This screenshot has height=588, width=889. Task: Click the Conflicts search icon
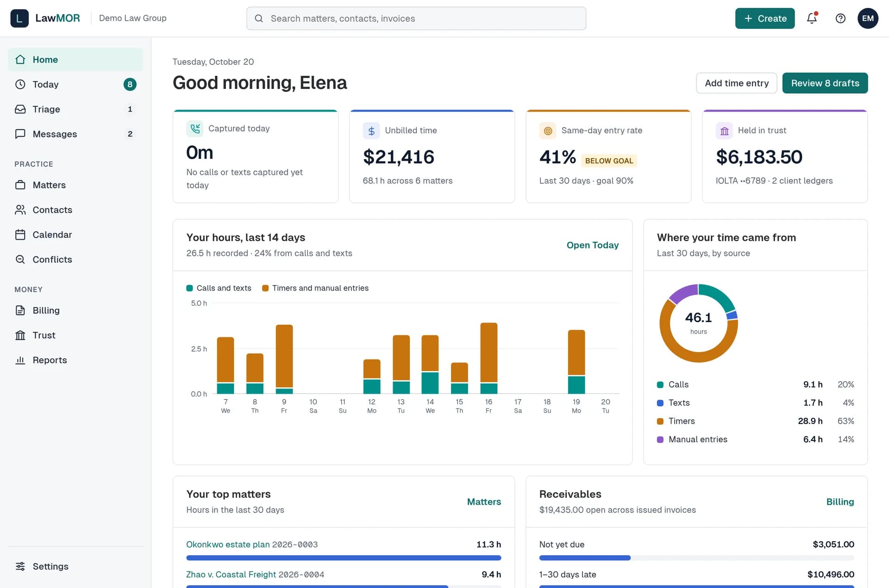coord(20,260)
